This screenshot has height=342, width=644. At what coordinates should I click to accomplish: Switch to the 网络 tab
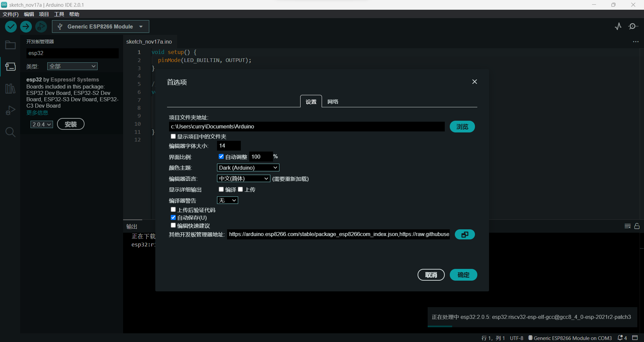click(333, 102)
